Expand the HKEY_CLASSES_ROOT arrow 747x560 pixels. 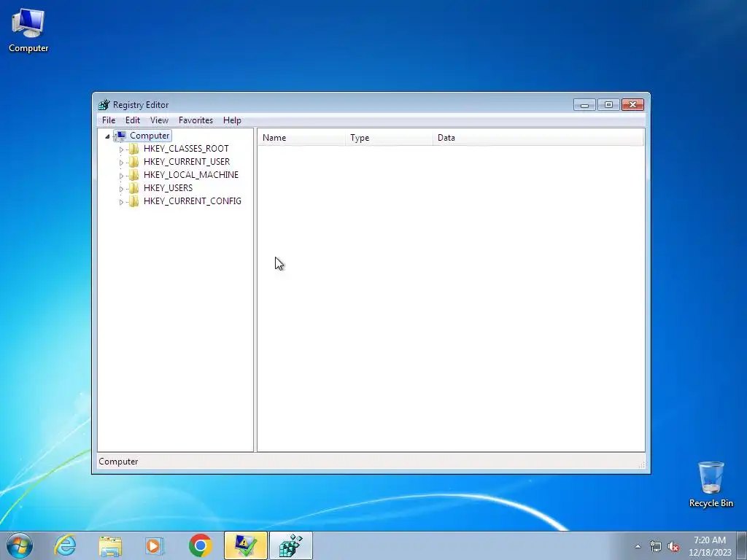[121, 149]
